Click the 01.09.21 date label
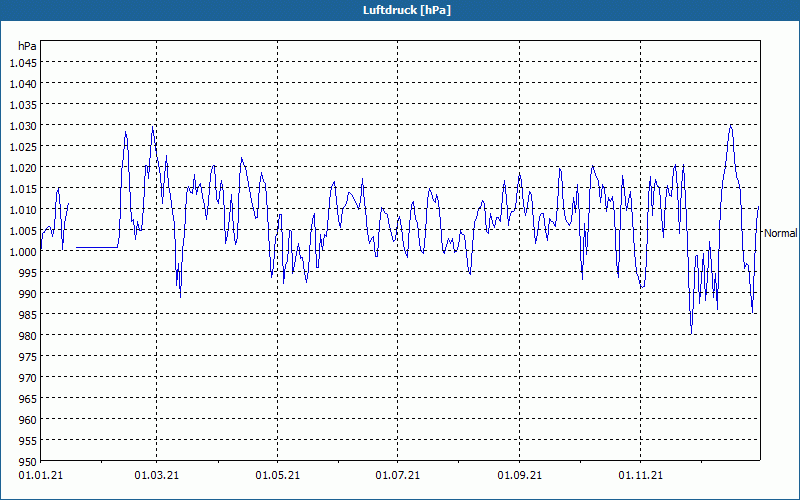Screen dimensions: 800x500 [519, 476]
